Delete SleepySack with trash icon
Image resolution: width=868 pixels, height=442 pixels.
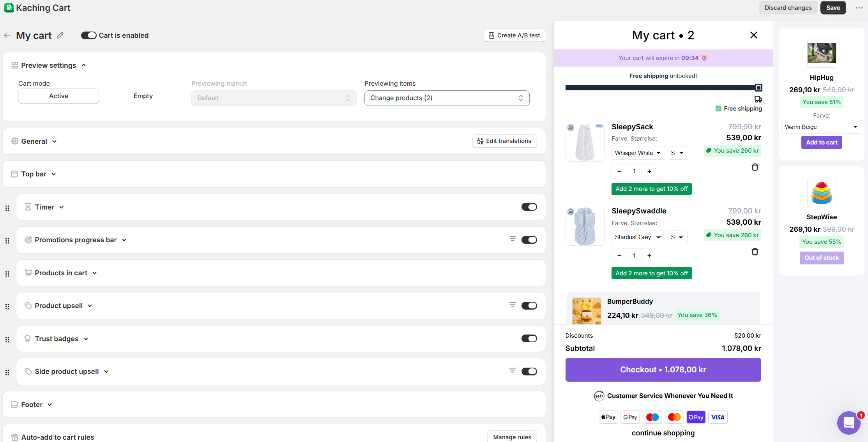tap(755, 167)
